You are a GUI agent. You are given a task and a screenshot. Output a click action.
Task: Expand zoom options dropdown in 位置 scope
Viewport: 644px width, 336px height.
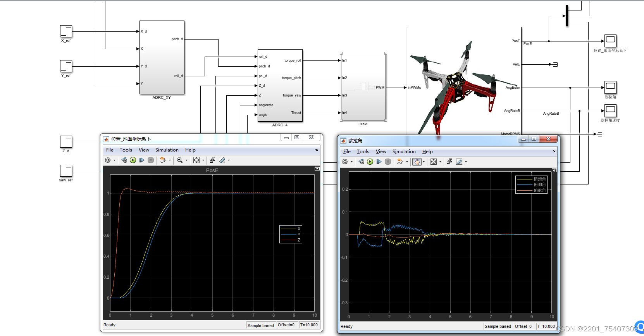(186, 160)
